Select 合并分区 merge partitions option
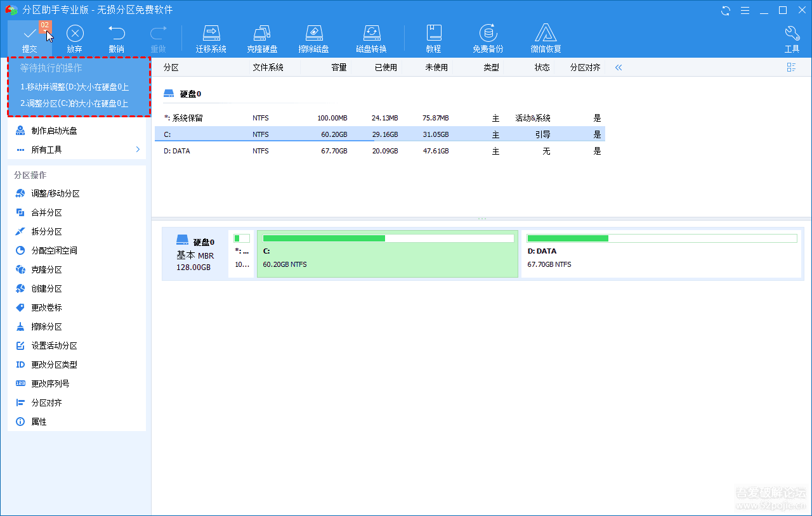812x516 pixels. [x=46, y=212]
